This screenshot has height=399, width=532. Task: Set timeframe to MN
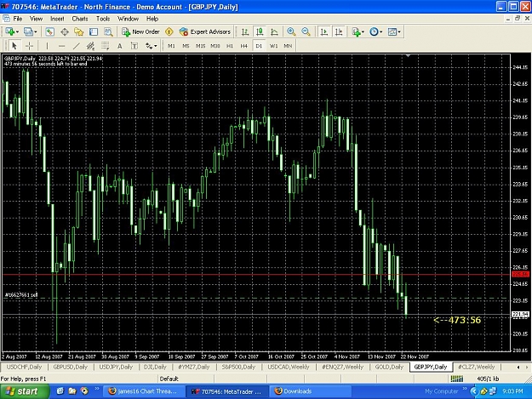coord(288,46)
